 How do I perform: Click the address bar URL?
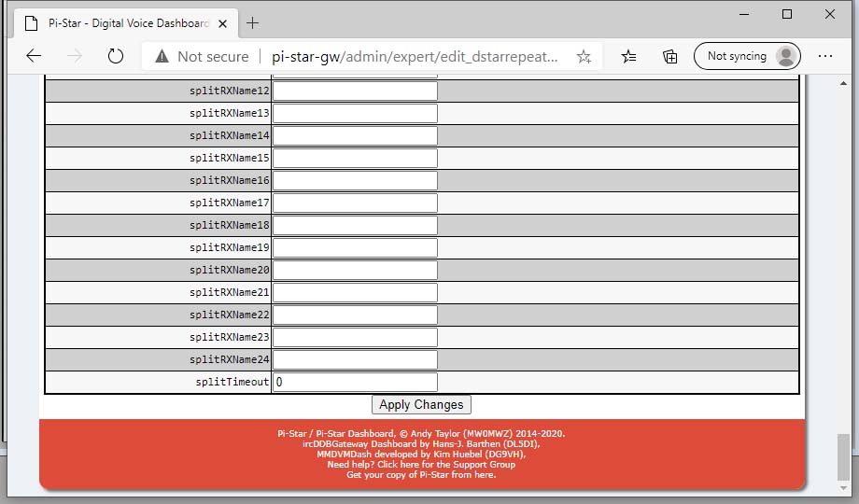click(415, 56)
